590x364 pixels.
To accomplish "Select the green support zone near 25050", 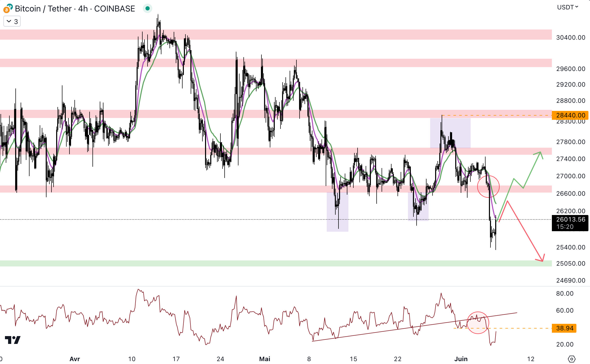I will 261,263.
